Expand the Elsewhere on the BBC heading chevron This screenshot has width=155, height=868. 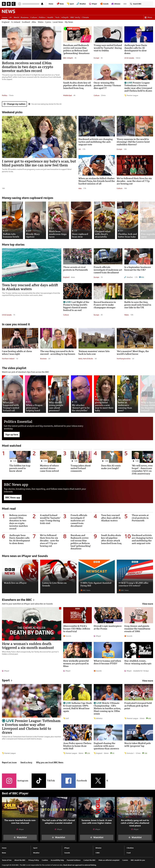coord(34,600)
